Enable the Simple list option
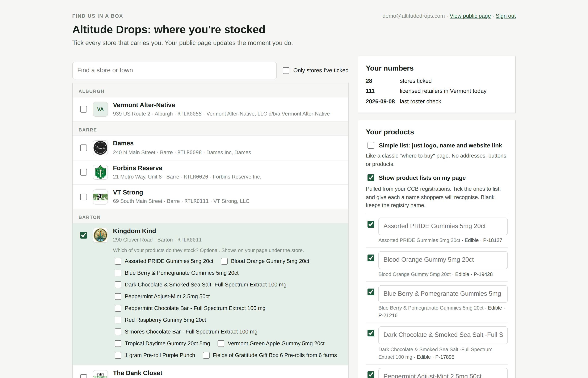Viewport: 588px width, 378px height. coord(371,145)
